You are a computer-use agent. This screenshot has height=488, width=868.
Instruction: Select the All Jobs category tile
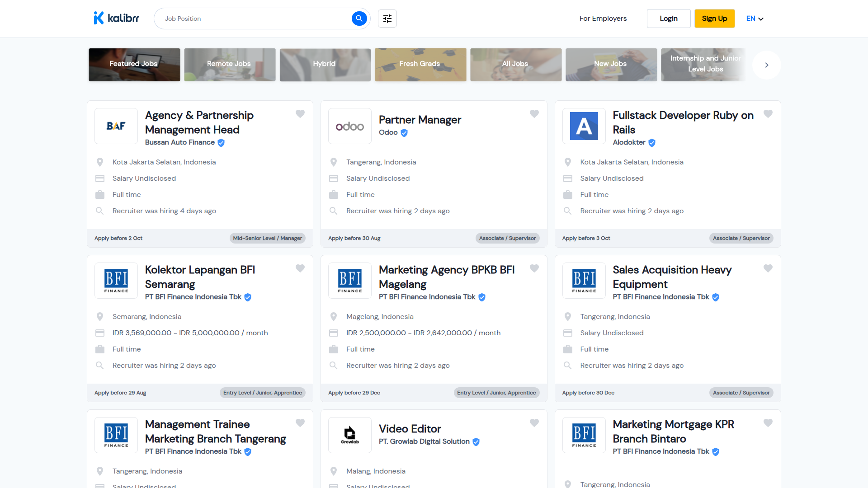(516, 65)
